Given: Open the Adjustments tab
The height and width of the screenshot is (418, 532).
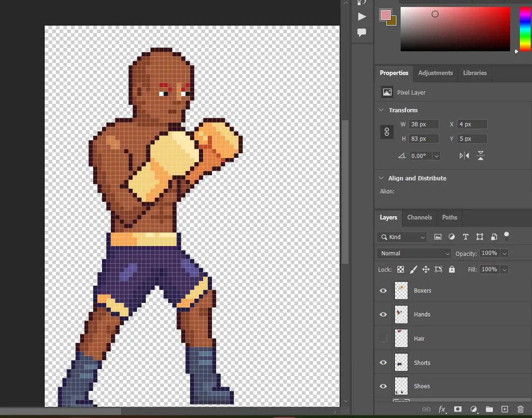Looking at the screenshot, I should pos(435,73).
